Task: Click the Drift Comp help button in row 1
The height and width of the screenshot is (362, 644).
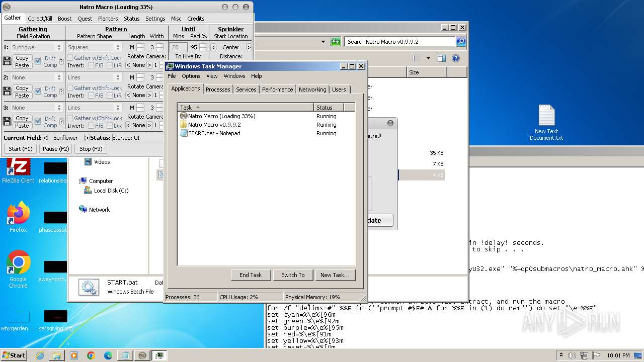Action: click(61, 61)
